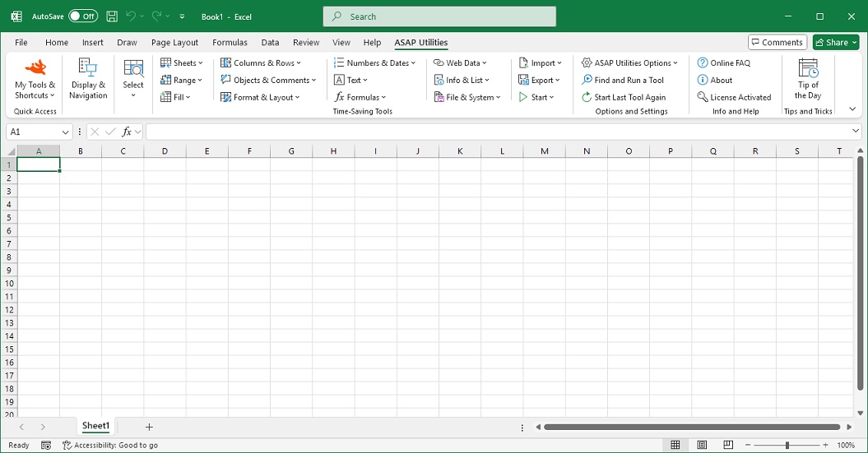Open the Range tools dropdown
868x453 pixels.
coord(182,81)
